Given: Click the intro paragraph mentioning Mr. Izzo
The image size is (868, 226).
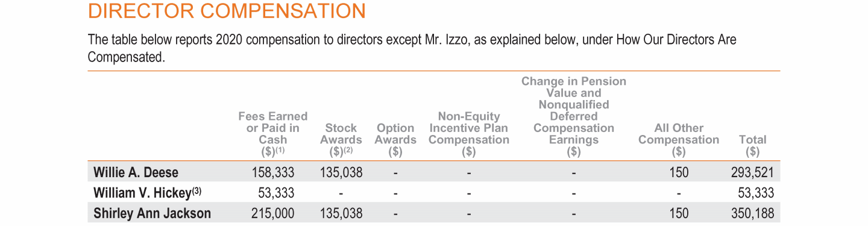Looking at the screenshot, I should [x=412, y=48].
